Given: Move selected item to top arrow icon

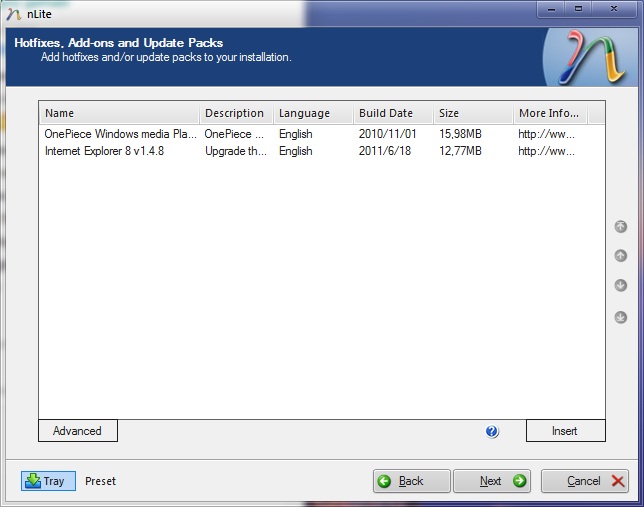Looking at the screenshot, I should point(620,226).
